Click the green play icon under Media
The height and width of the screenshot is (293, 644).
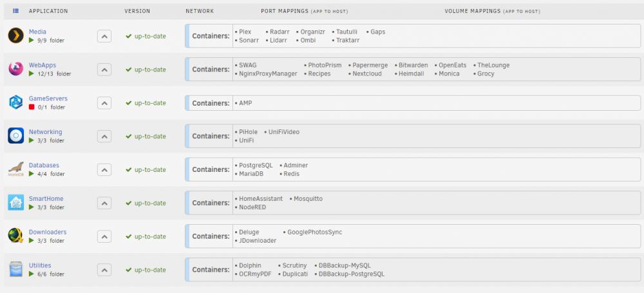[x=31, y=41]
